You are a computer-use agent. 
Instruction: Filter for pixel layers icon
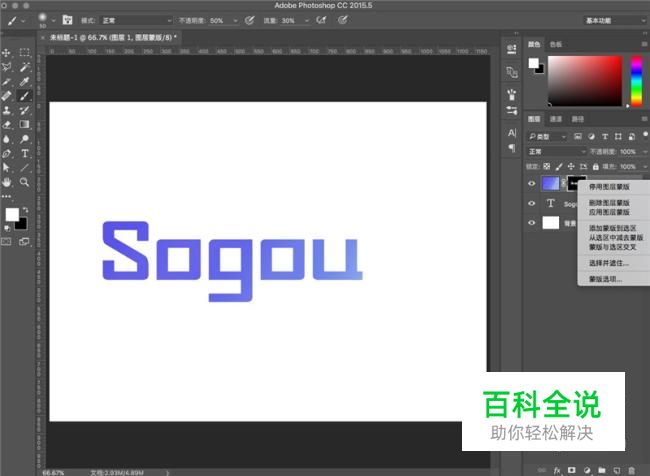[x=577, y=136]
